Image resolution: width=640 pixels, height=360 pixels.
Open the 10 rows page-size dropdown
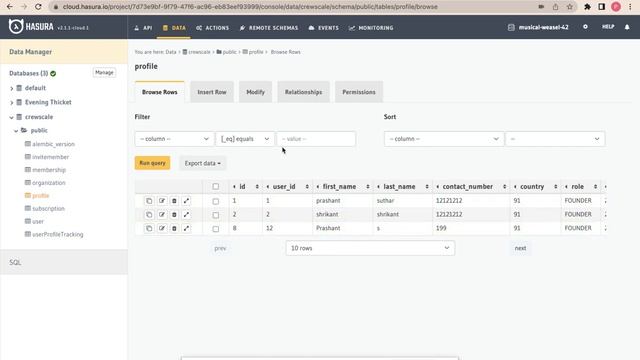370,248
